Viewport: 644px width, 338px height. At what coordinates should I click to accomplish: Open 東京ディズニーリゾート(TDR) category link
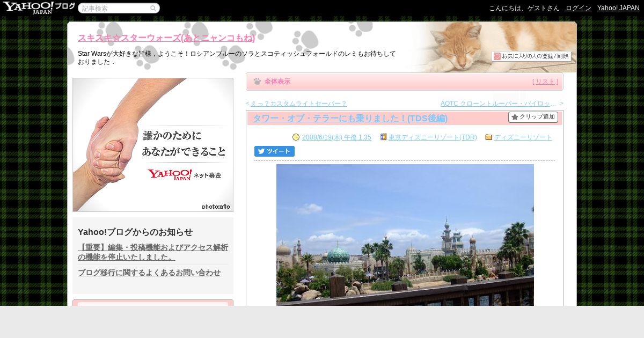(x=433, y=137)
